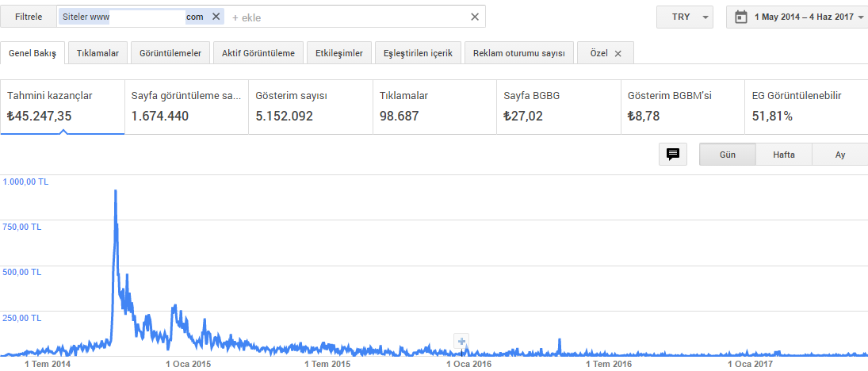The height and width of the screenshot is (371, 868).
Task: Close the Özel tab with its X
Action: (618, 54)
